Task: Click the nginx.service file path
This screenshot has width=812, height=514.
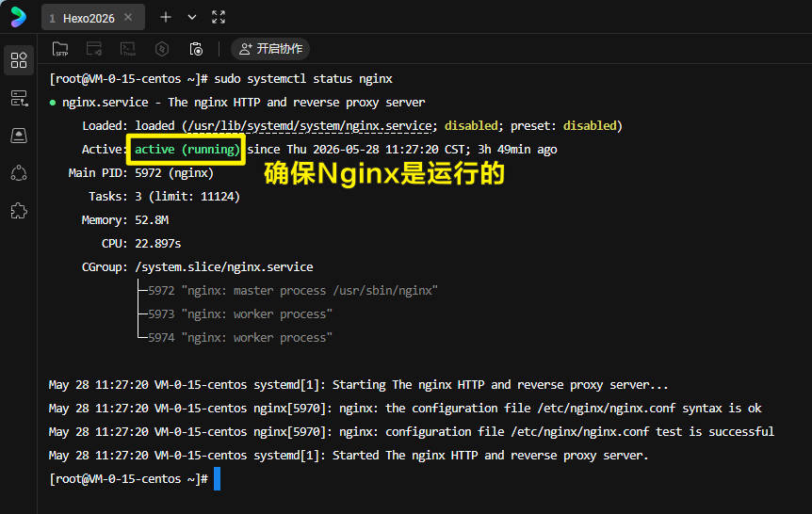Action: pyautogui.click(x=310, y=126)
